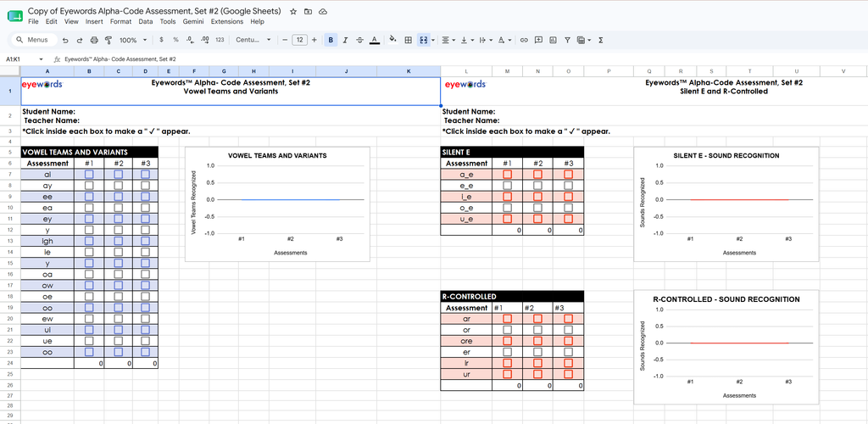This screenshot has width=868, height=424.
Task: Create a filter
Action: (567, 40)
